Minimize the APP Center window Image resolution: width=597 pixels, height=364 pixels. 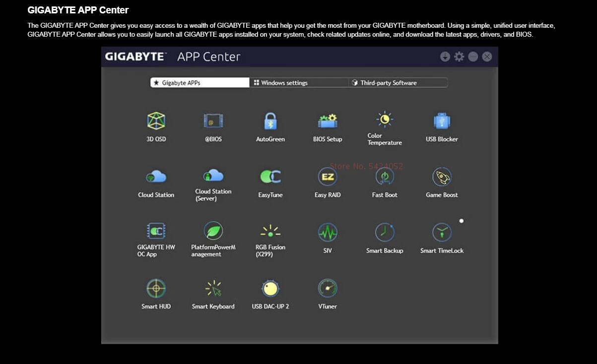pyautogui.click(x=473, y=57)
